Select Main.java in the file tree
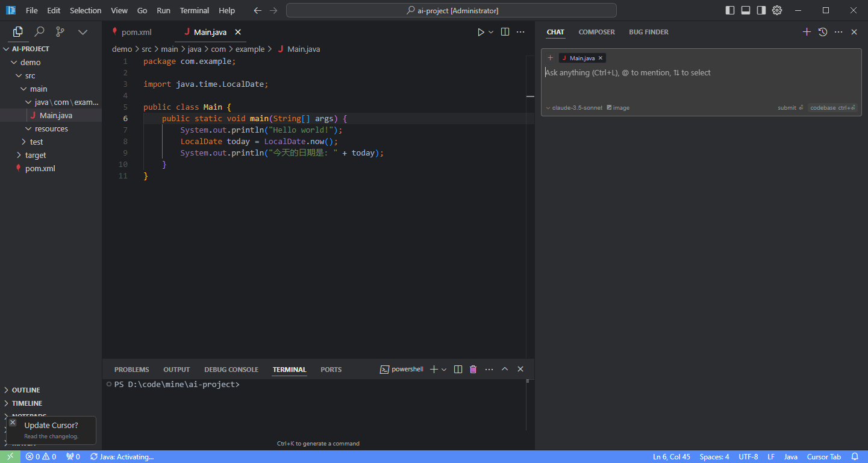Image resolution: width=868 pixels, height=463 pixels. (51, 115)
